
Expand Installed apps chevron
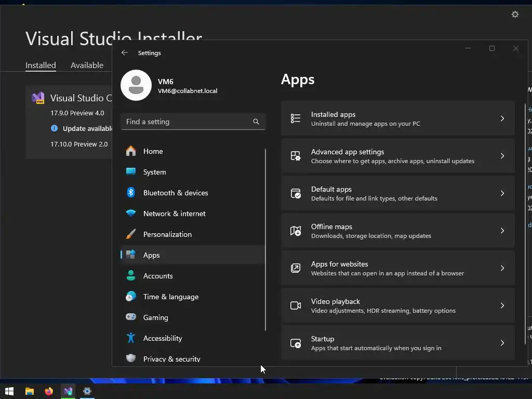(x=502, y=118)
